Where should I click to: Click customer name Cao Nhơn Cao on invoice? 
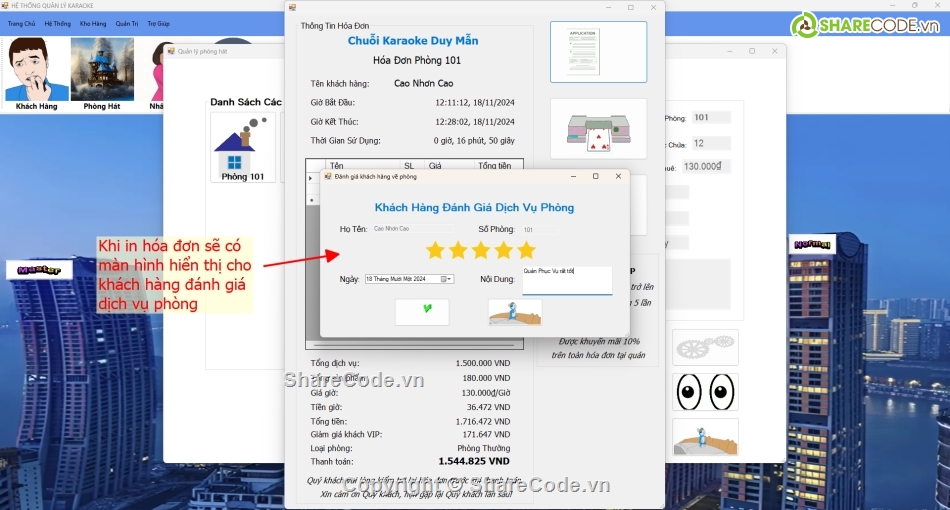[x=424, y=84]
